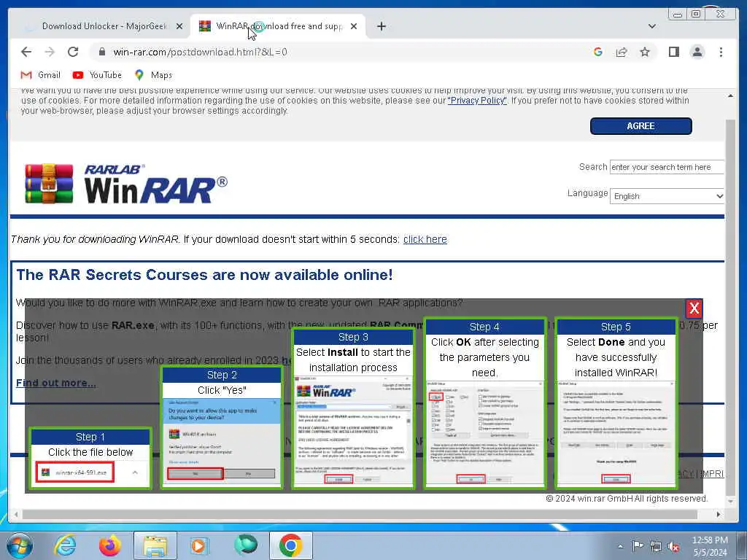Expand the tab search chevron
747x560 pixels.
click(x=651, y=26)
